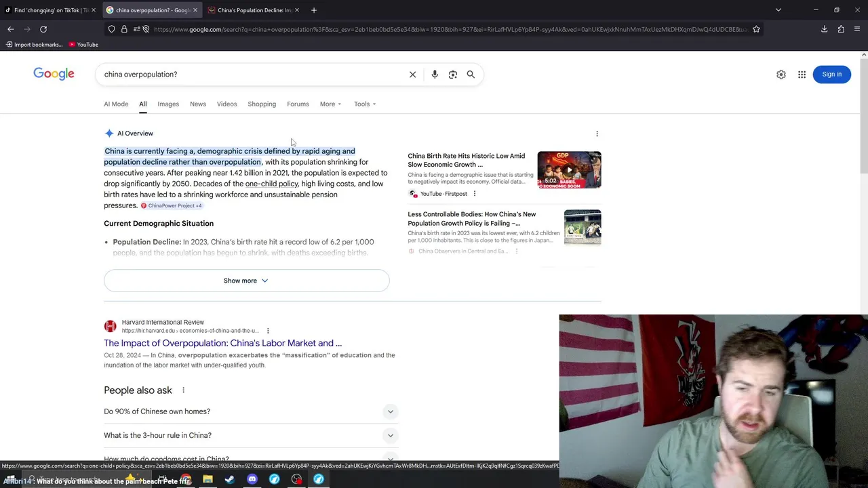The image size is (868, 488).
Task: Go back with the browser back arrow
Action: coord(11,29)
